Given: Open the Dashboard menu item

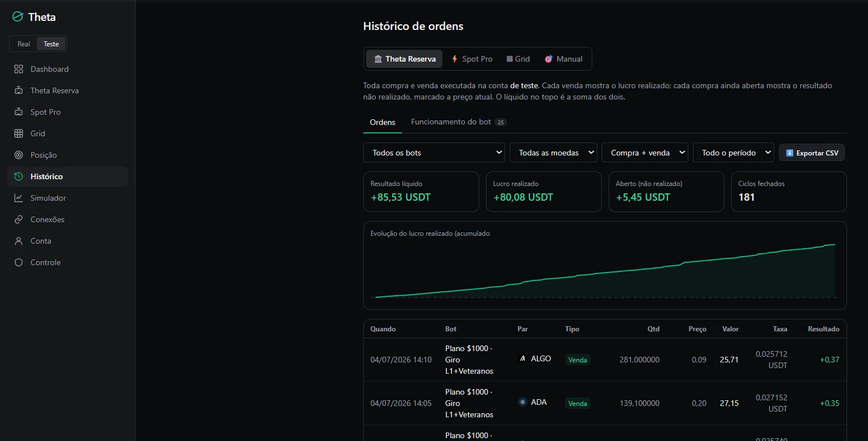Looking at the screenshot, I should click(x=67, y=69).
